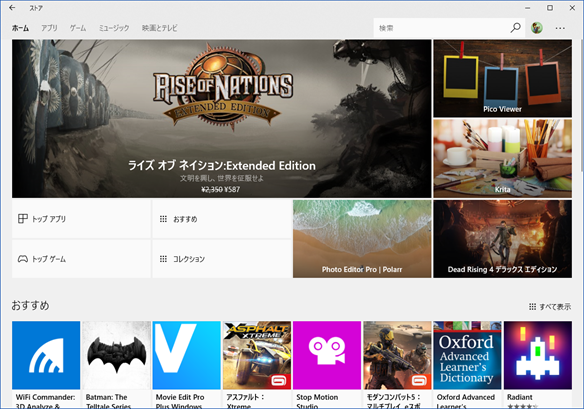Screen dimensions: 584x409
Task: Switch to the ホーム tab
Action: [x=20, y=28]
